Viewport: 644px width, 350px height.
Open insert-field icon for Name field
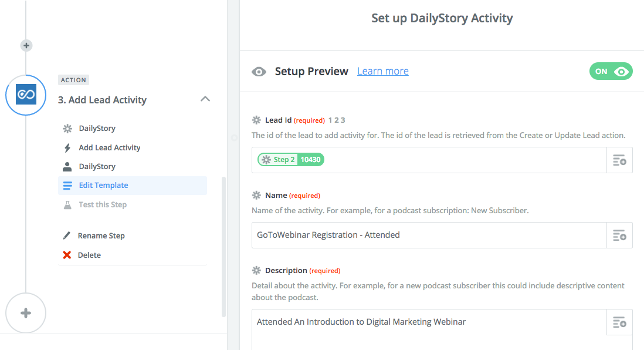[x=619, y=235]
